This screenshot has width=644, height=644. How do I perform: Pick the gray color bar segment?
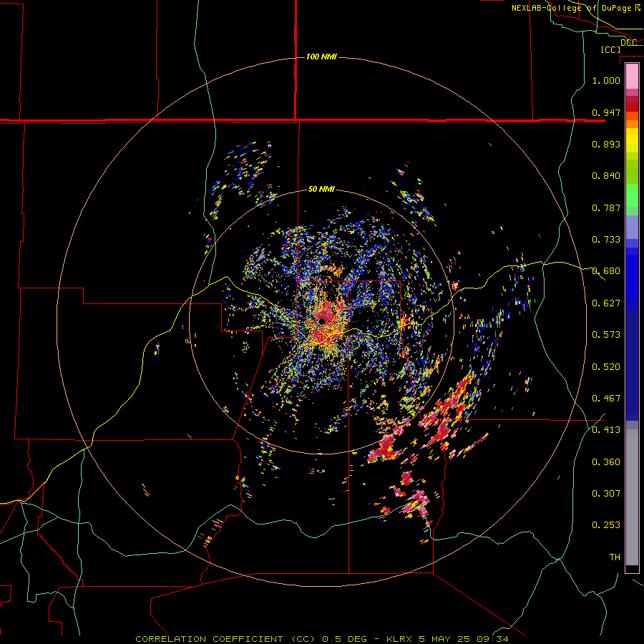tap(632, 497)
